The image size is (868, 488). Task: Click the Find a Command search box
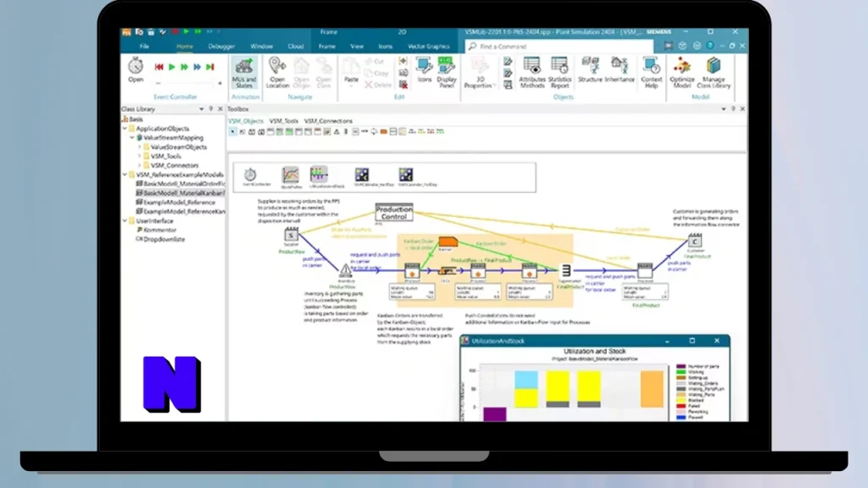(559, 47)
